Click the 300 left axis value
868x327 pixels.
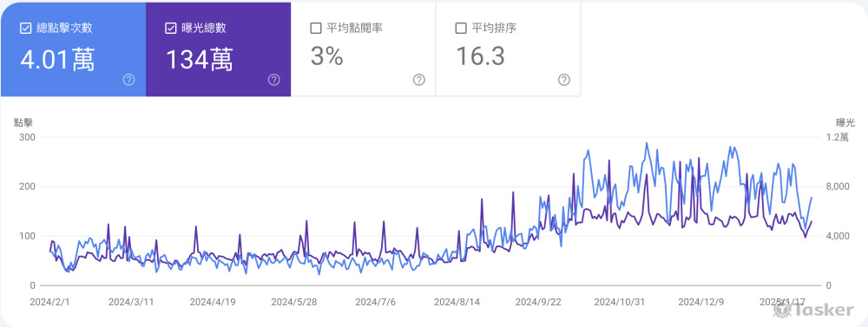pos(27,137)
